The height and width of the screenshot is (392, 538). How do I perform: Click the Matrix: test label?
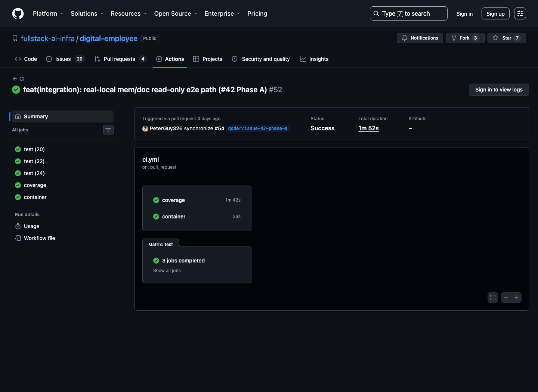[x=161, y=245]
